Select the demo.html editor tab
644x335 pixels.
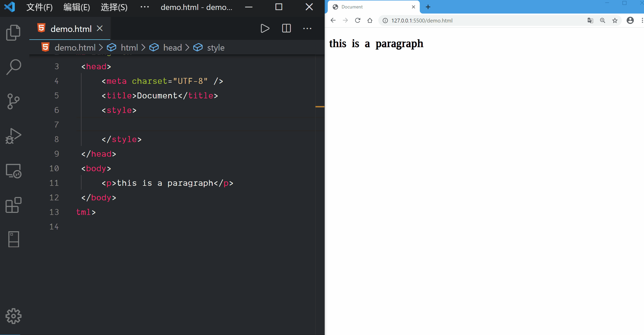pyautogui.click(x=71, y=29)
